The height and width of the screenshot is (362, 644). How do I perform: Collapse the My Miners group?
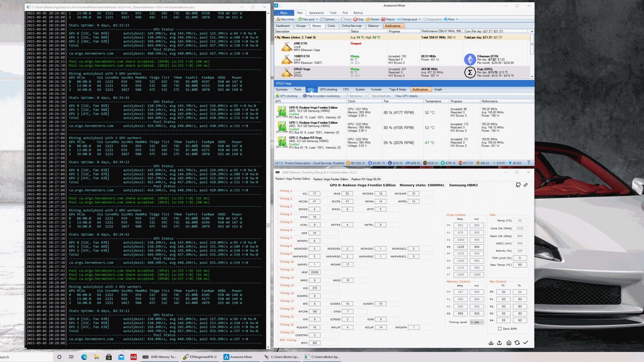click(x=275, y=37)
